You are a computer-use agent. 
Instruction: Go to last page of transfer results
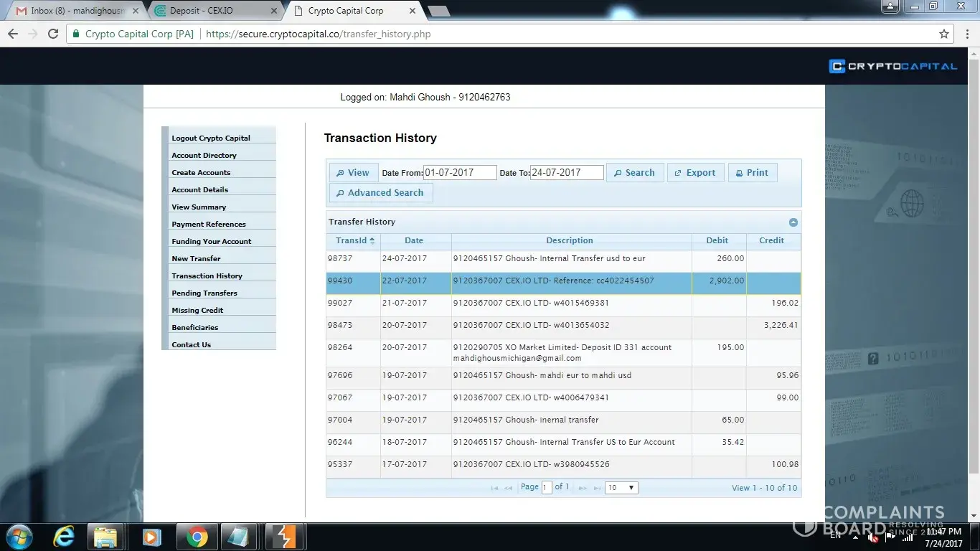(597, 488)
